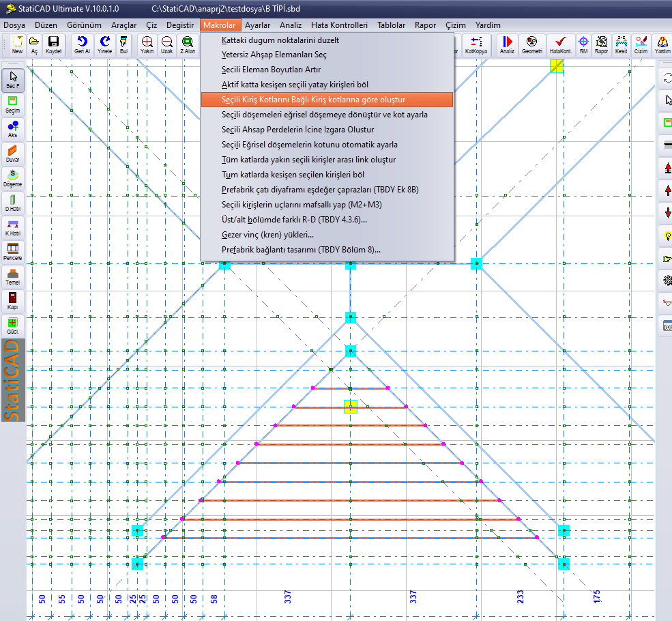The image size is (672, 621).
Task: Select the K.Hatıl beam tool
Action: [x=13, y=227]
